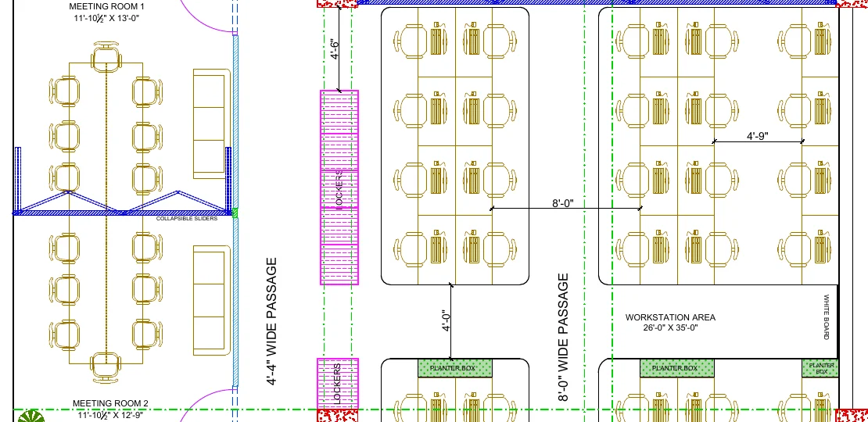Select the 'COLLAPSIBLE SLIDERS' annotation
Image resolution: width=868 pixels, height=422 pixels.
(x=187, y=219)
